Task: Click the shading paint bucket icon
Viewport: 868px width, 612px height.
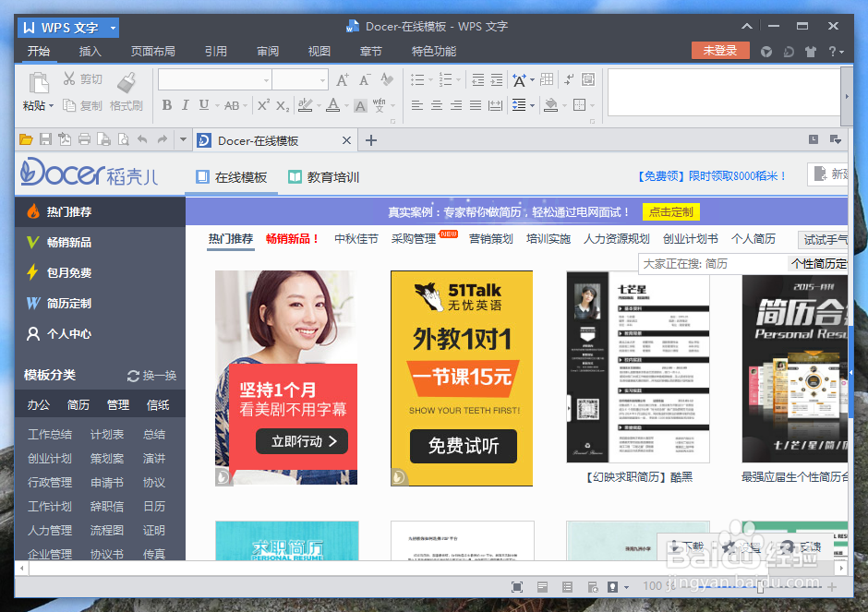Action: pyautogui.click(x=550, y=105)
